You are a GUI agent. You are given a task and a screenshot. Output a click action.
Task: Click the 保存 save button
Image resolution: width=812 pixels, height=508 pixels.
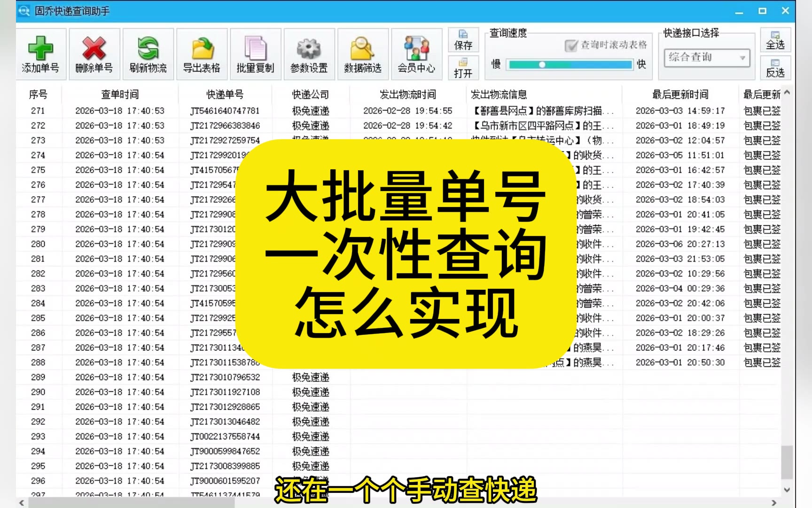[463, 40]
